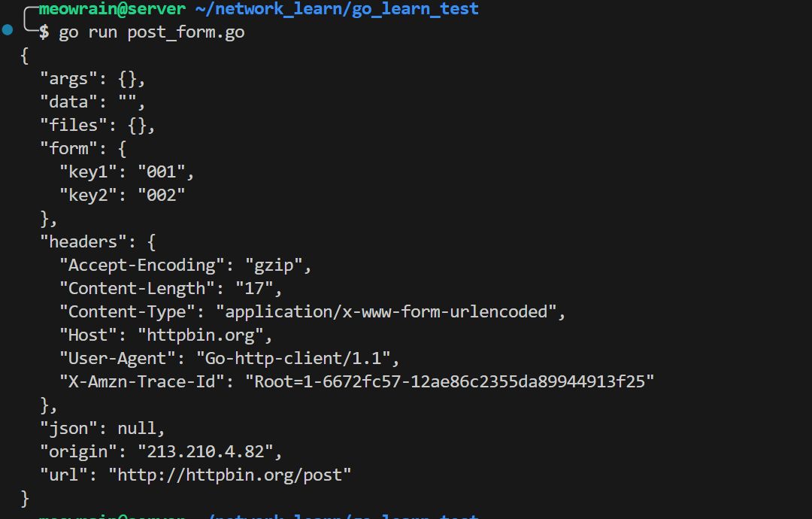The image size is (812, 519).
Task: Click the "gzip" Accept-Encoding value
Action: click(283, 265)
